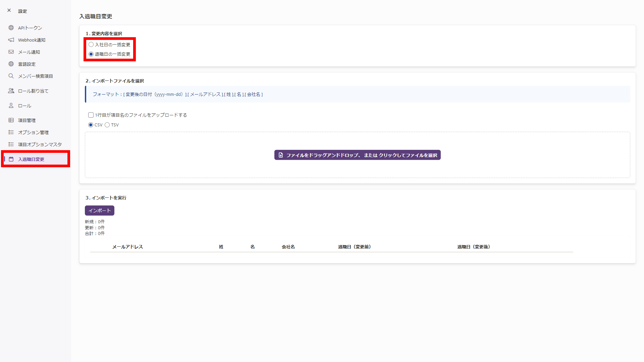Viewport: 644px width, 362px height.
Task: Choose the TSV file format radio
Action: (107, 125)
